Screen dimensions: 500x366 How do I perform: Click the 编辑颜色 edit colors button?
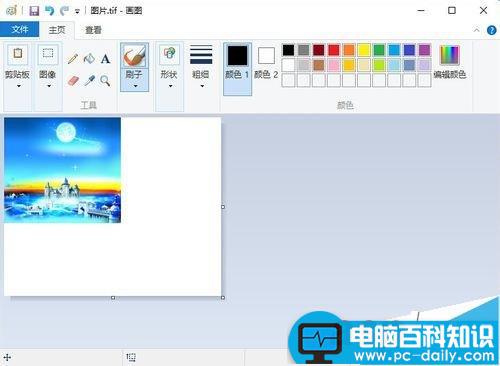pyautogui.click(x=450, y=62)
